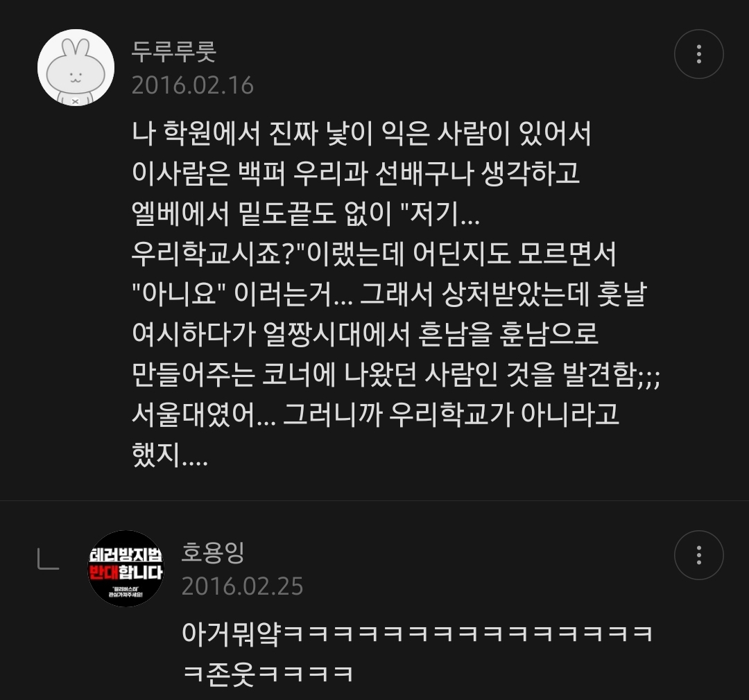Select the line starting with 나 학원에서

point(361,133)
